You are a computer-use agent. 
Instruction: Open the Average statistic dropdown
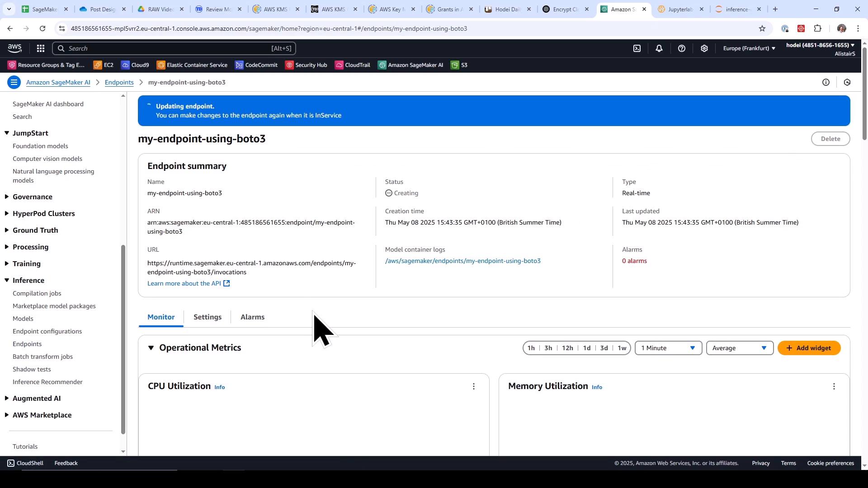click(740, 348)
